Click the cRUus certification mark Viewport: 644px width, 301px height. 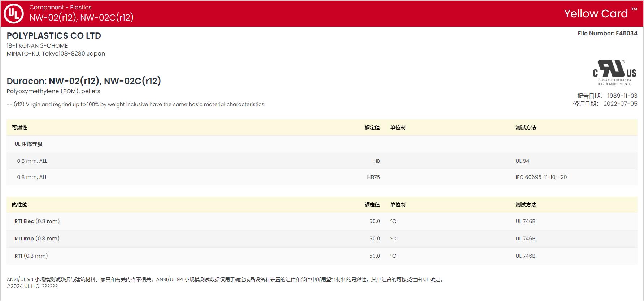point(614,73)
